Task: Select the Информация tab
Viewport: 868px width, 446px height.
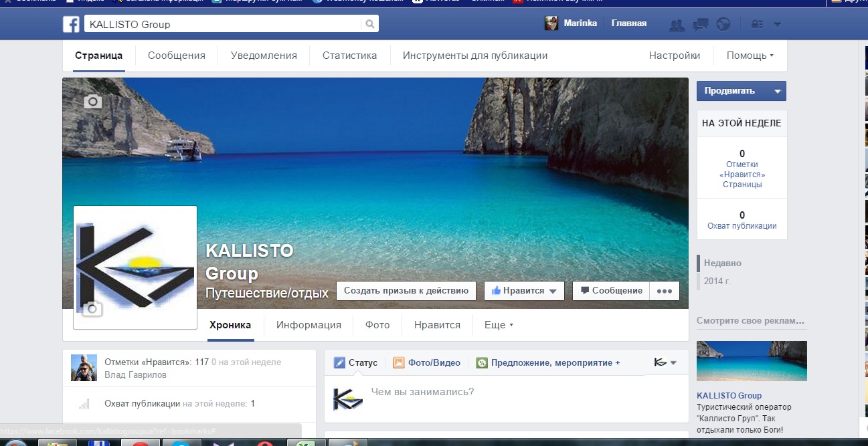Action: click(309, 325)
